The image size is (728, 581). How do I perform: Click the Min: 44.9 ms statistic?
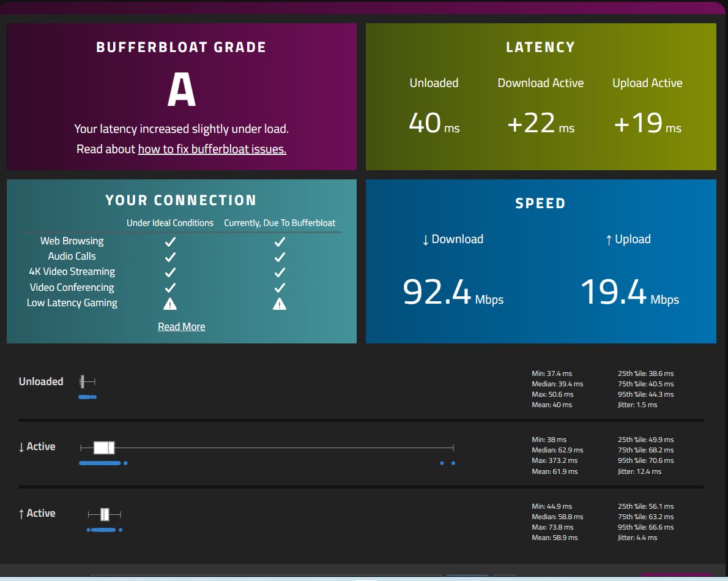[552, 506]
